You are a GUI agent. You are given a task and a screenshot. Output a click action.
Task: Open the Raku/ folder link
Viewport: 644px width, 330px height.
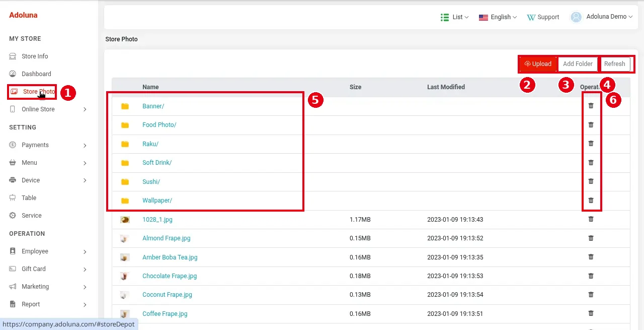150,144
